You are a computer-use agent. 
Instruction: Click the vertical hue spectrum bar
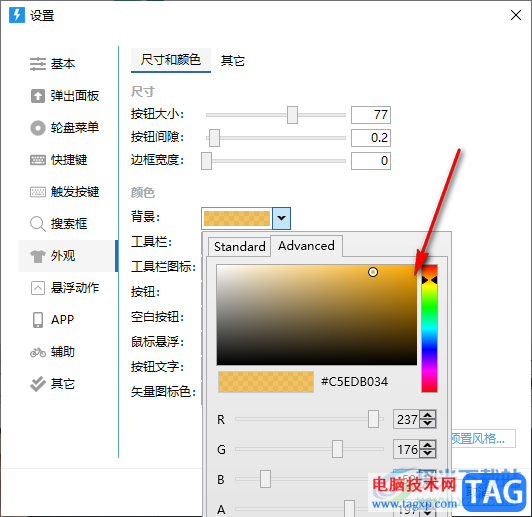(429, 328)
